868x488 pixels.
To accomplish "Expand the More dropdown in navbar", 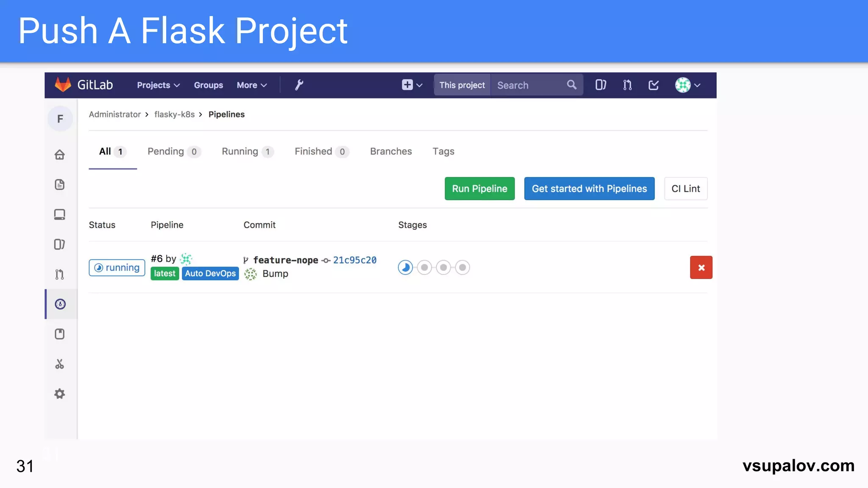I will coord(252,85).
